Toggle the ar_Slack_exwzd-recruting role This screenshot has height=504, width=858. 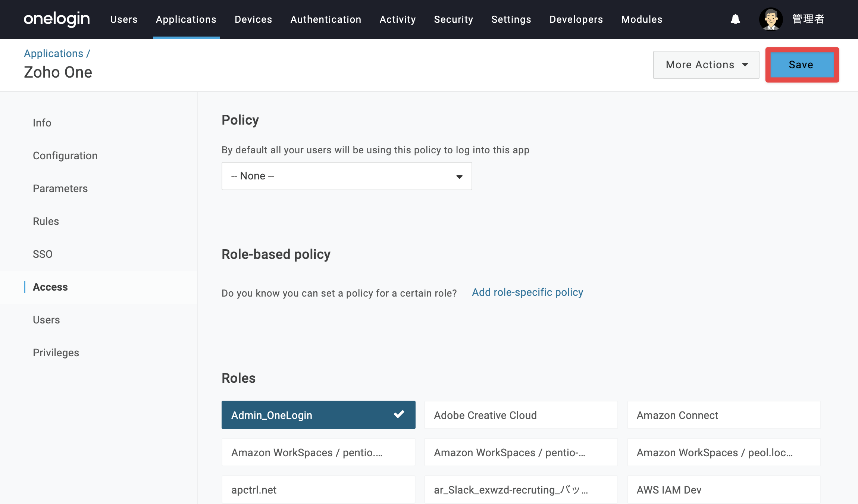[x=521, y=489]
